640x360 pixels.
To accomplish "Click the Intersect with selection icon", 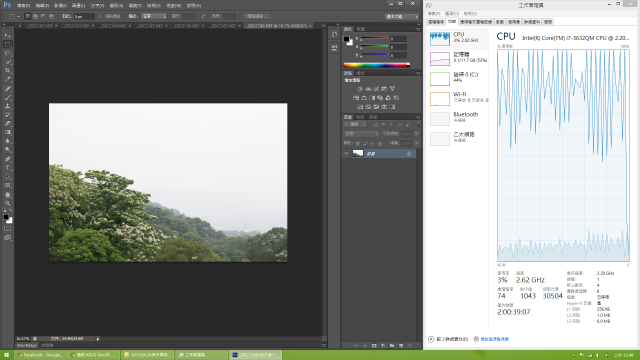I will pos(51,16).
